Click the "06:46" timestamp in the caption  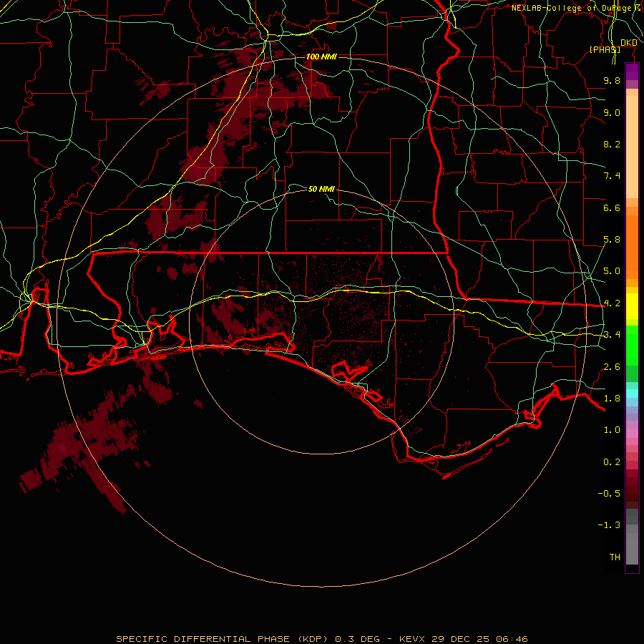512,639
